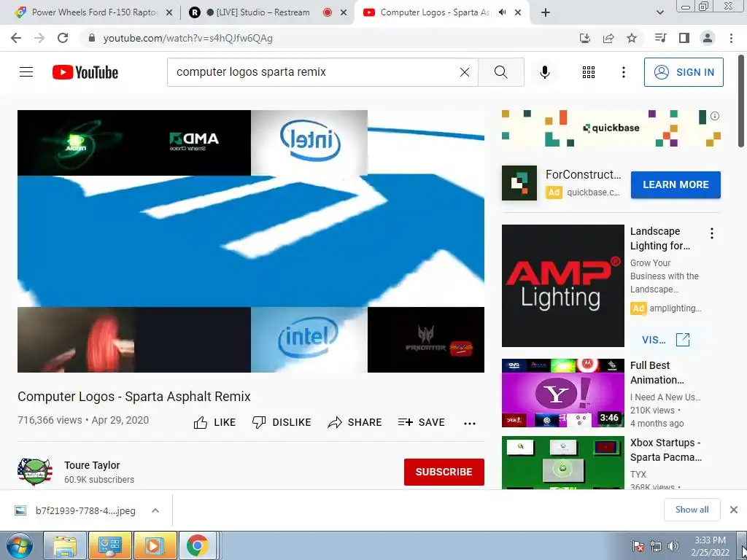Click LEARN MORE on the quickbase ad
Screen dimensions: 747x560
676,184
